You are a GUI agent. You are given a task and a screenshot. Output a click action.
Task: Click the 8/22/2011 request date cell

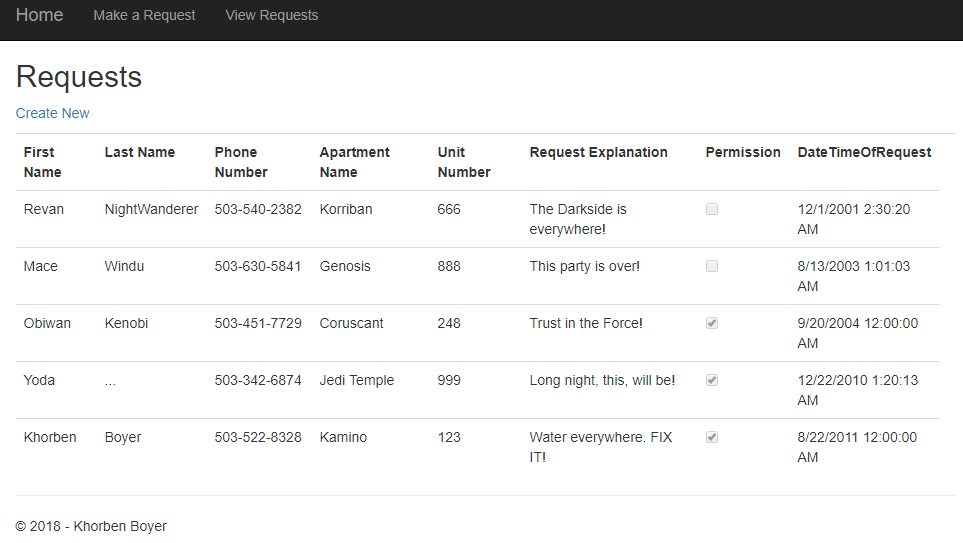click(856, 447)
